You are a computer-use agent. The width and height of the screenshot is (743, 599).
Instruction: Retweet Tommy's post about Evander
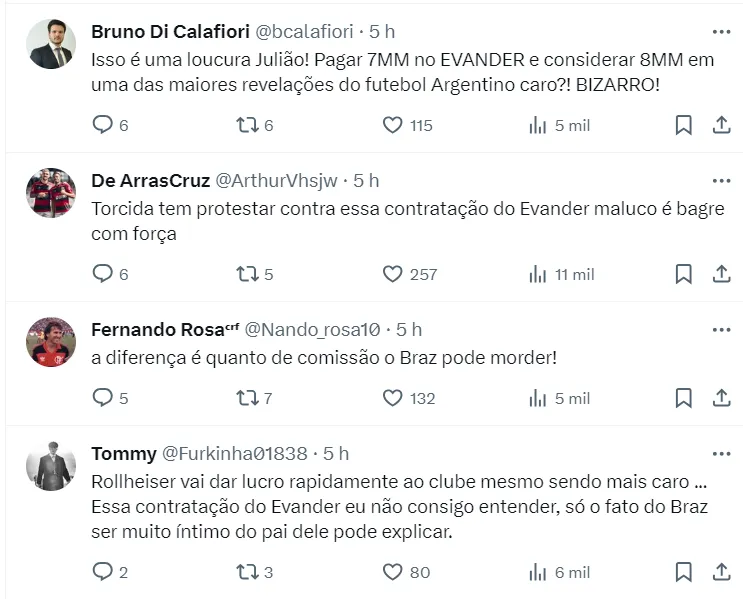pos(247,573)
